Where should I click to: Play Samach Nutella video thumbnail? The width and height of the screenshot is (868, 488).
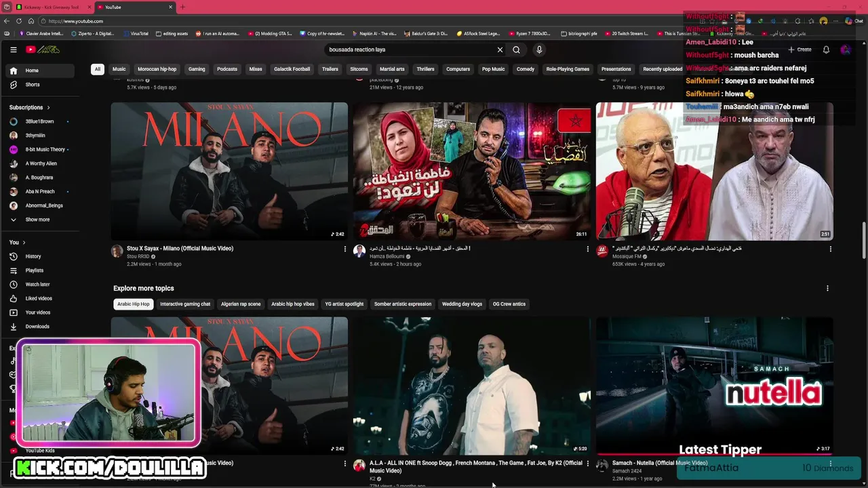click(714, 386)
